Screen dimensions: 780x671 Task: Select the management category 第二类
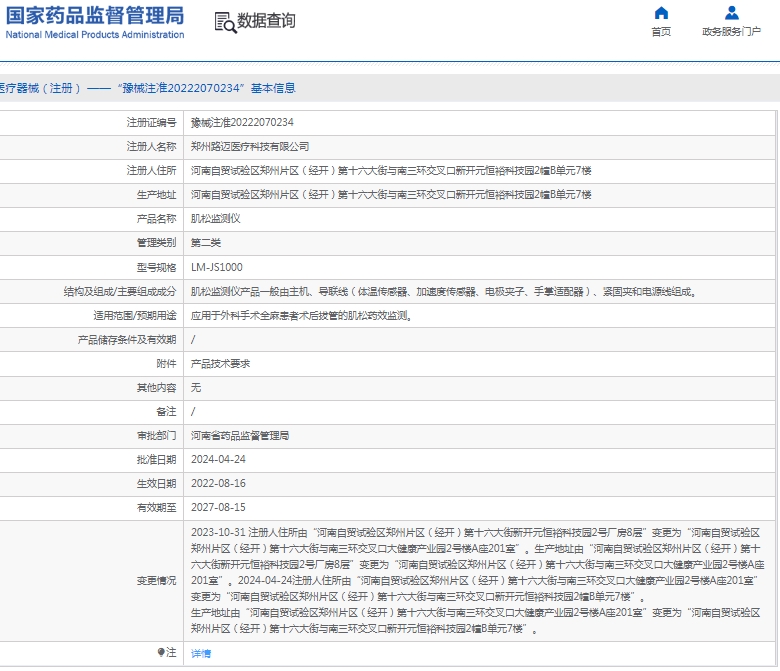[x=206, y=243]
